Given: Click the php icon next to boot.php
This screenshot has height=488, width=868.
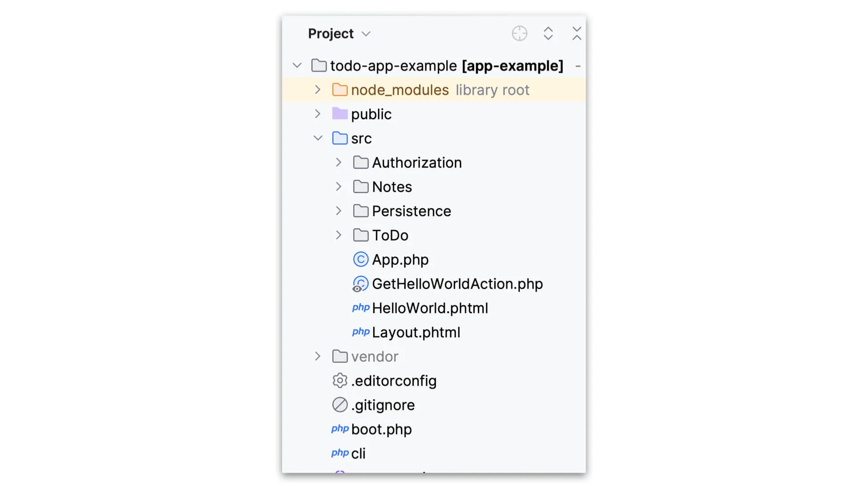Looking at the screenshot, I should [340, 429].
